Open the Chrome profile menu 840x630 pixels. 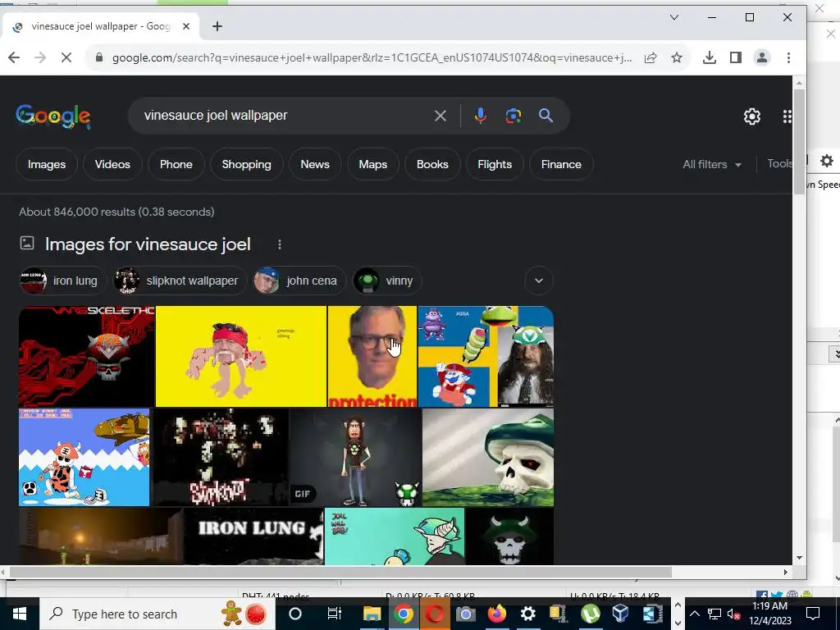[762, 57]
